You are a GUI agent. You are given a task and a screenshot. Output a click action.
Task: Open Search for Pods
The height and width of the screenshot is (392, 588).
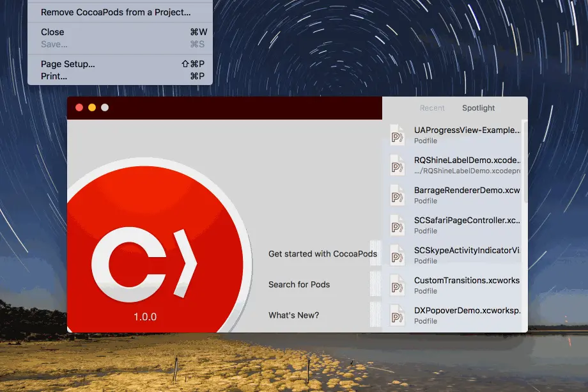pos(299,285)
